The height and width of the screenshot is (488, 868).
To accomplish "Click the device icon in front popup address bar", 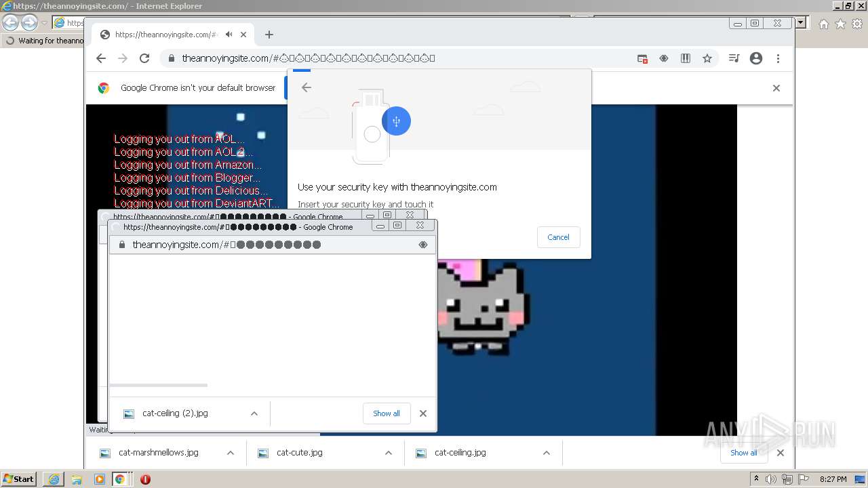I will pos(423,245).
